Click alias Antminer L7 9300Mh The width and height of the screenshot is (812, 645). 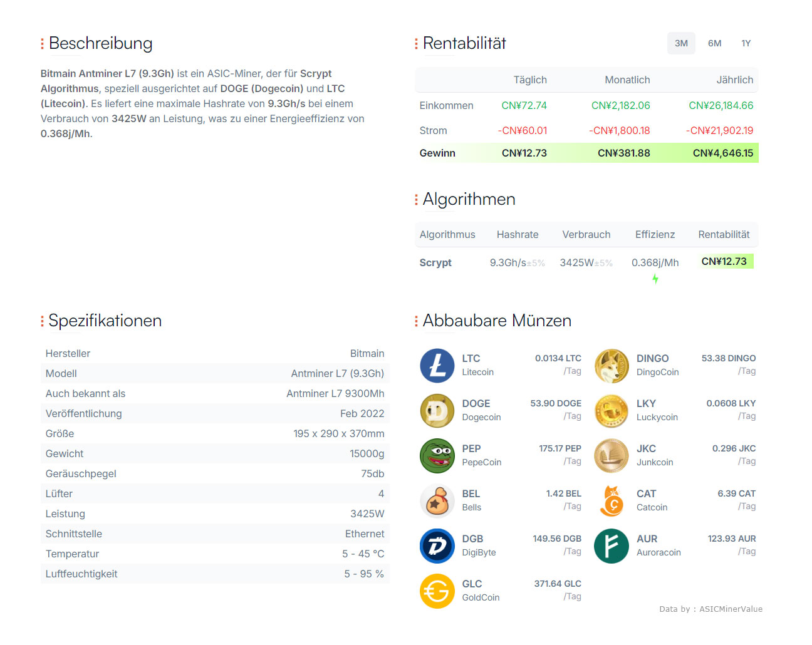[x=335, y=393]
